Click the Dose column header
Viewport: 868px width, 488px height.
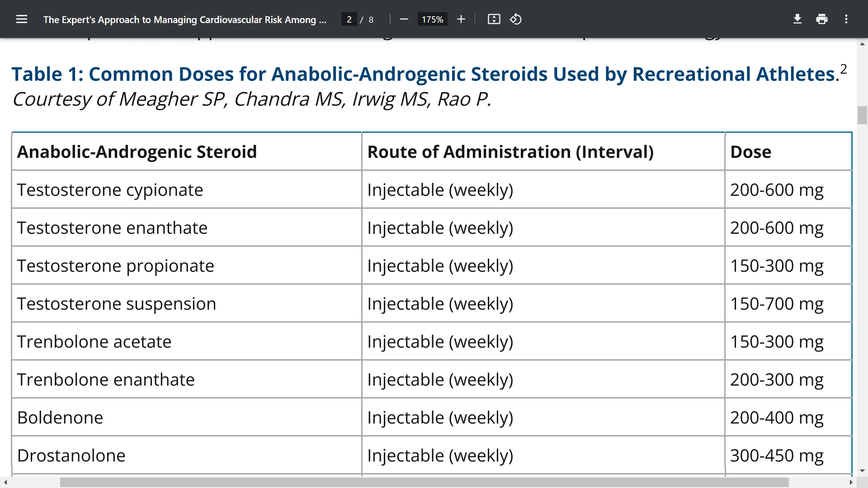click(750, 152)
